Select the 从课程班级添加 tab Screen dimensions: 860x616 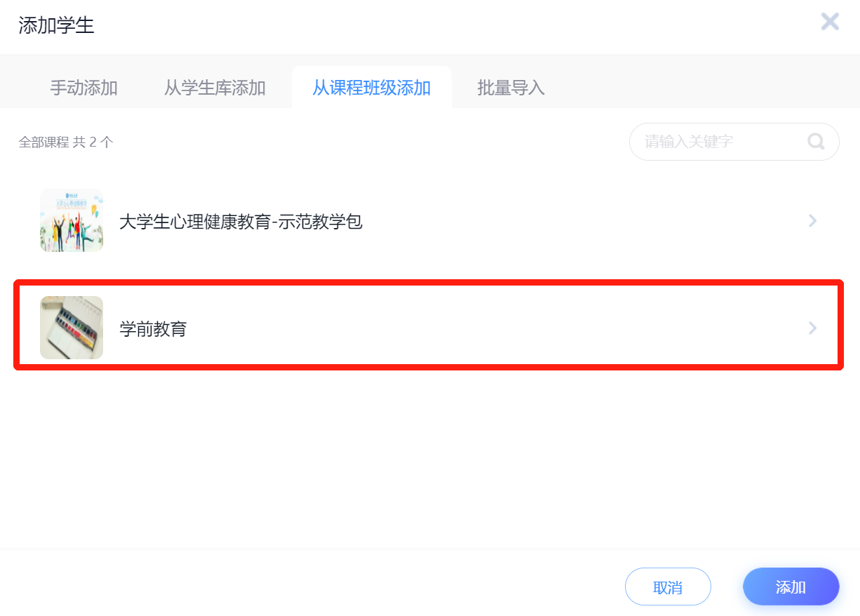(x=371, y=88)
